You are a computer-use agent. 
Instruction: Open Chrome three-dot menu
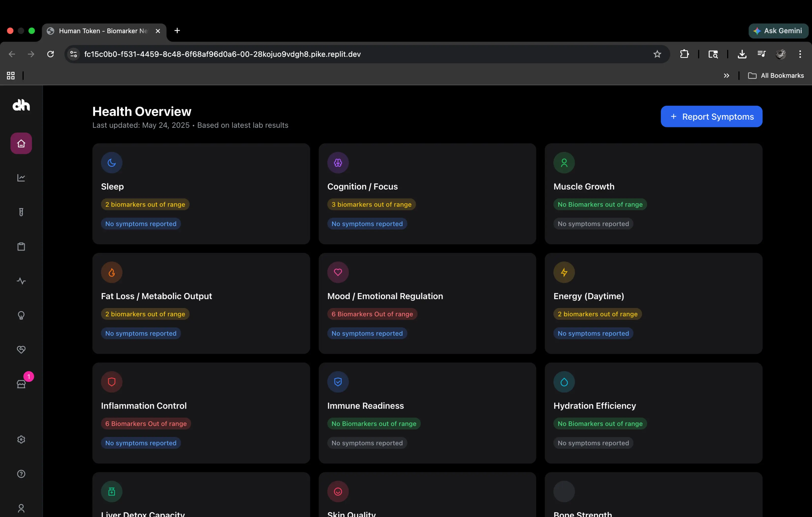[x=800, y=54]
